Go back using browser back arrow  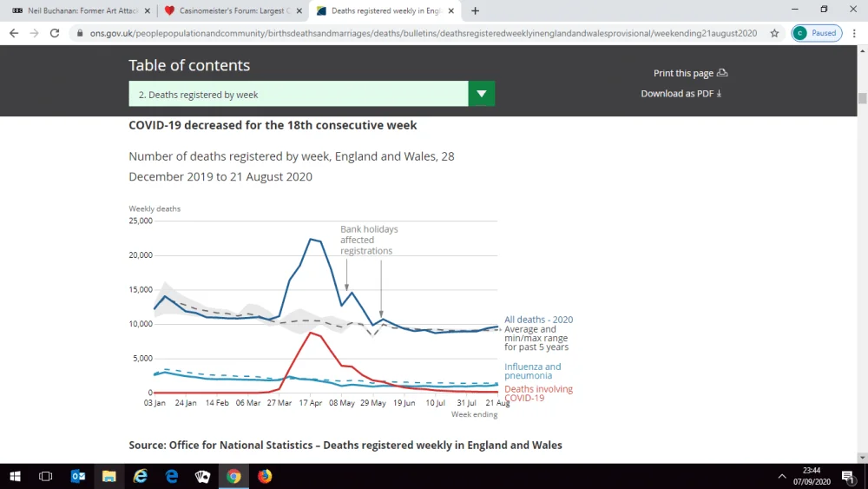tap(14, 33)
